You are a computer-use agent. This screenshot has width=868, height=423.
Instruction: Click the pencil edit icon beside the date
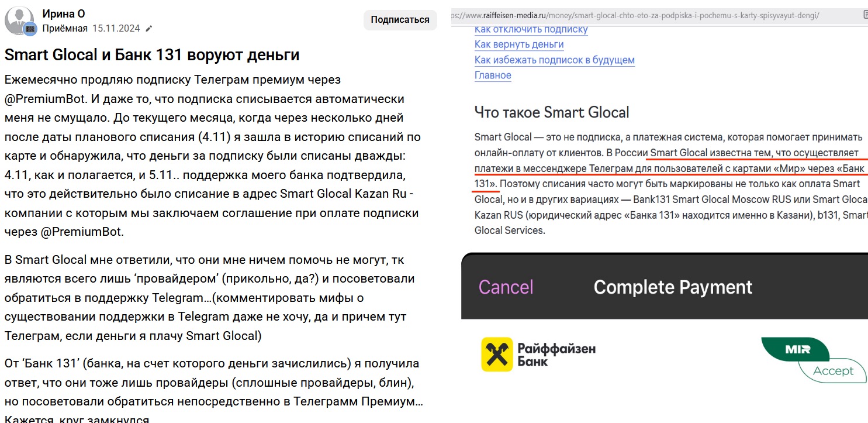pos(149,29)
